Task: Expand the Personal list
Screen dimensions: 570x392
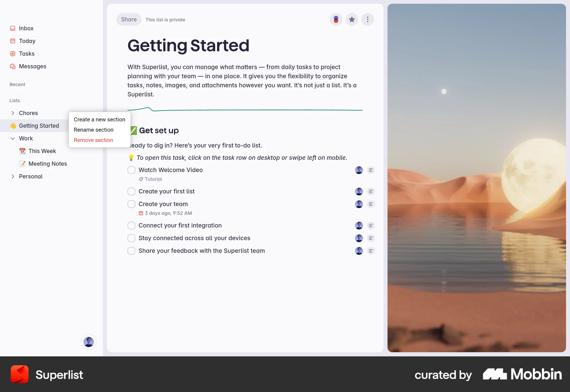Action: 13,176
